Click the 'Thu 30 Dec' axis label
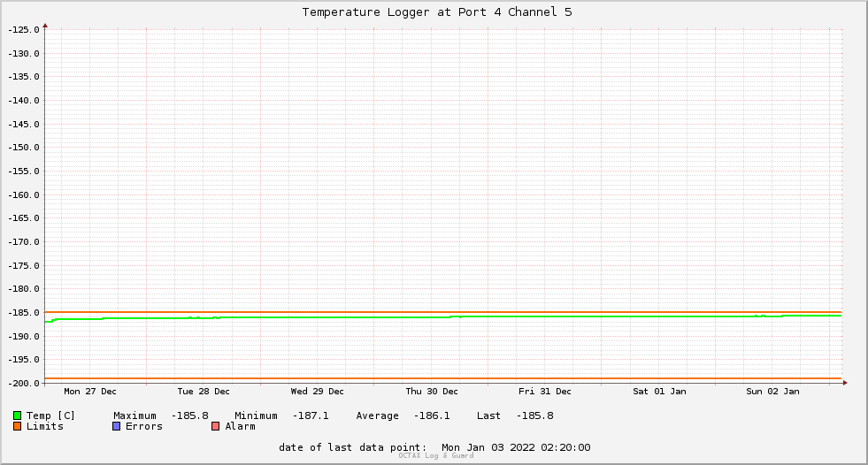Screen dimensions: 868x465 432,392
